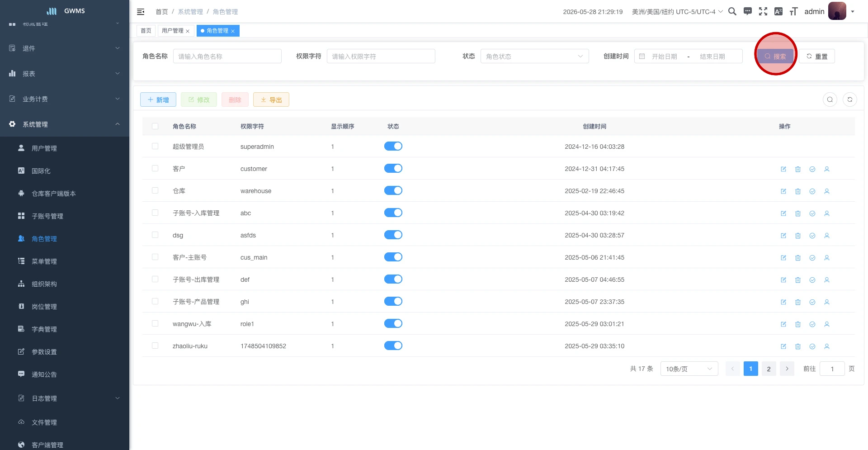
Task: Delete the asfds role row icon
Action: (798, 236)
